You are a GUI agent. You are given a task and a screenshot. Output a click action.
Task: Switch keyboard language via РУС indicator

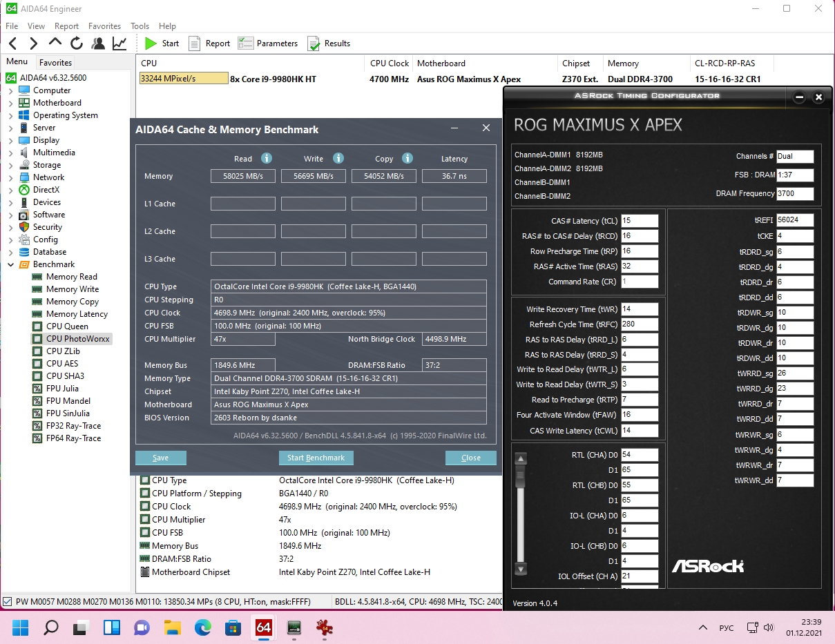727,628
